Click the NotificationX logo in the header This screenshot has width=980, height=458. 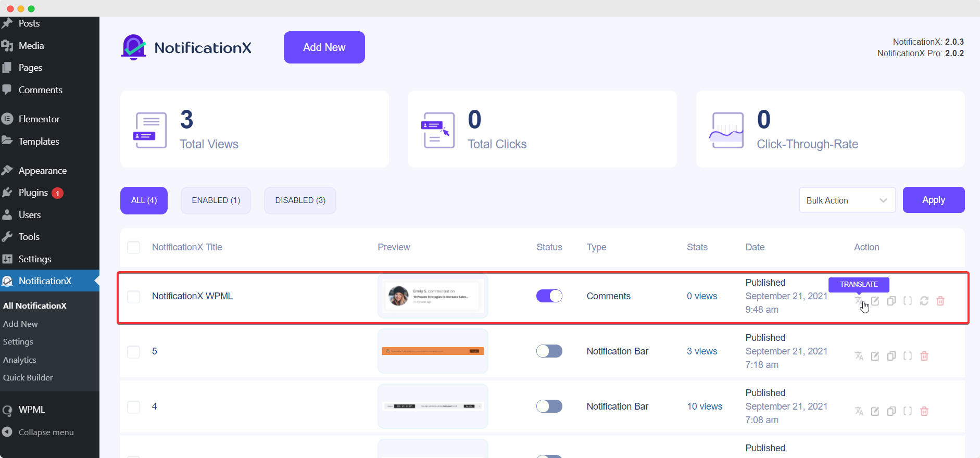pyautogui.click(x=186, y=47)
